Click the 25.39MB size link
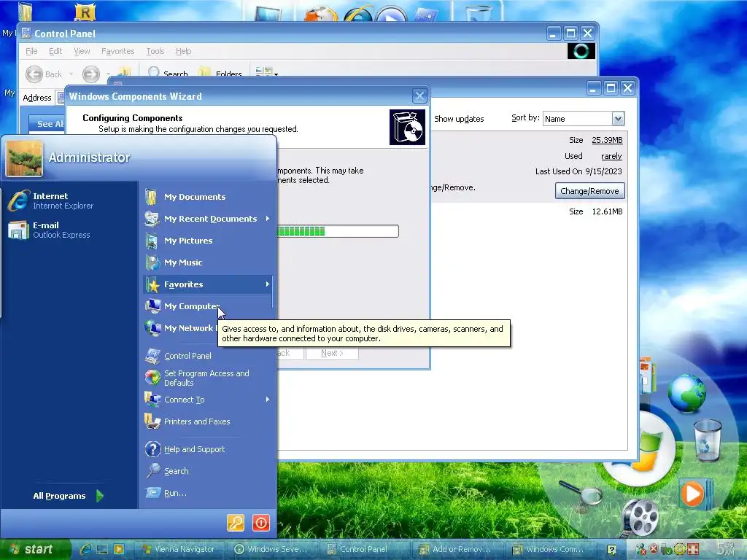The height and width of the screenshot is (560, 747). [607, 140]
